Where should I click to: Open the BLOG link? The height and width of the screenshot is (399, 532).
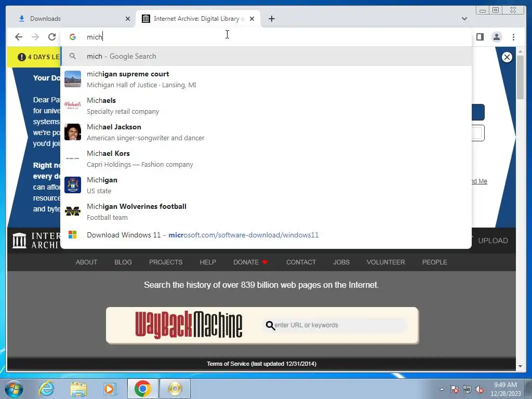click(x=123, y=262)
